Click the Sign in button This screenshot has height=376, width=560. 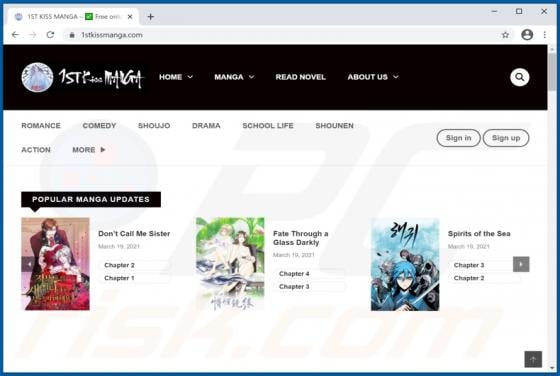(458, 138)
